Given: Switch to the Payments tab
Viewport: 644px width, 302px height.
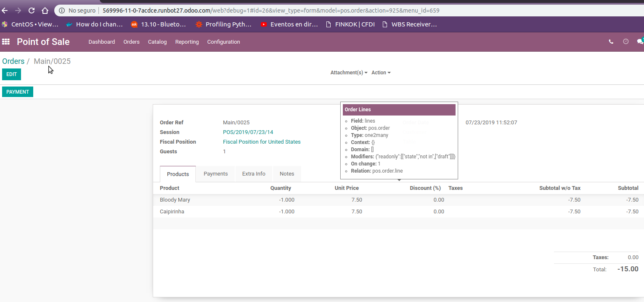Looking at the screenshot, I should coord(215,173).
